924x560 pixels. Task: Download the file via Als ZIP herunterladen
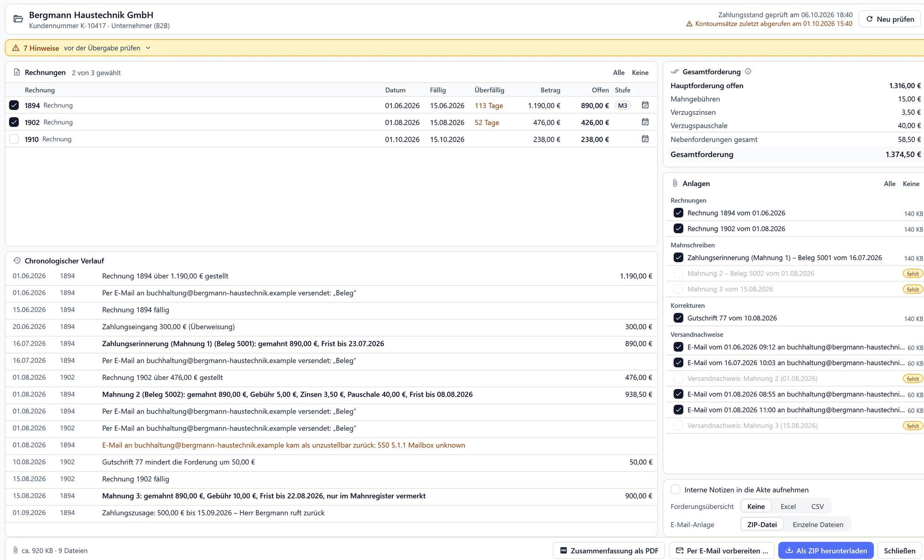826,550
